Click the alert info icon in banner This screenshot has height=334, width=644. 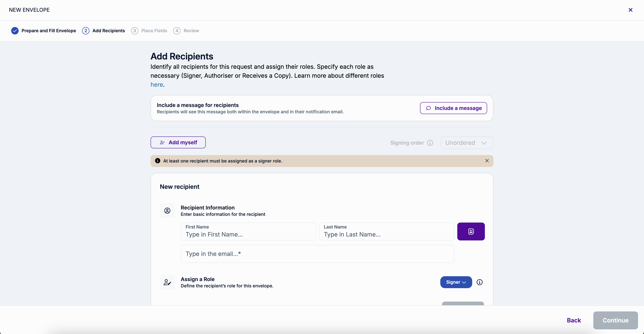coord(157,161)
